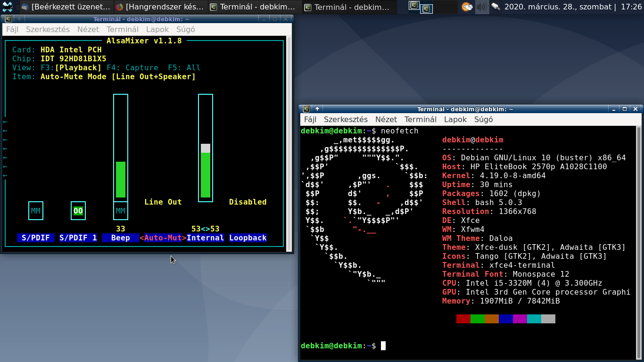Click the Disabled loopback value
Viewport: 644px width, 362px height.
(x=248, y=202)
